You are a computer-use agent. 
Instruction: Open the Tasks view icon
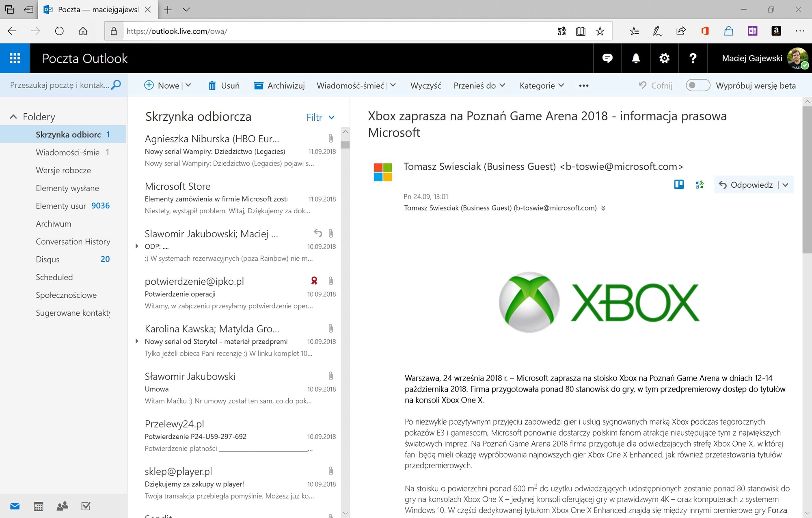pyautogui.click(x=86, y=506)
